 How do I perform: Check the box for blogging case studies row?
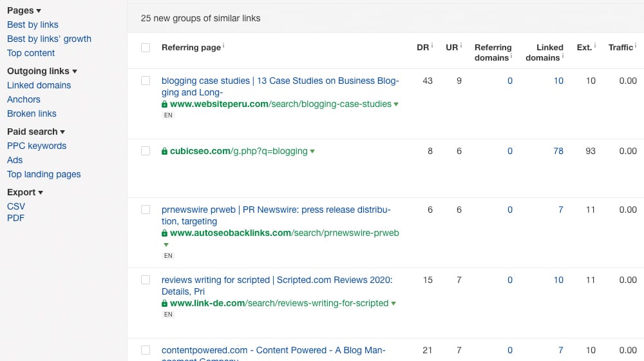[146, 81]
